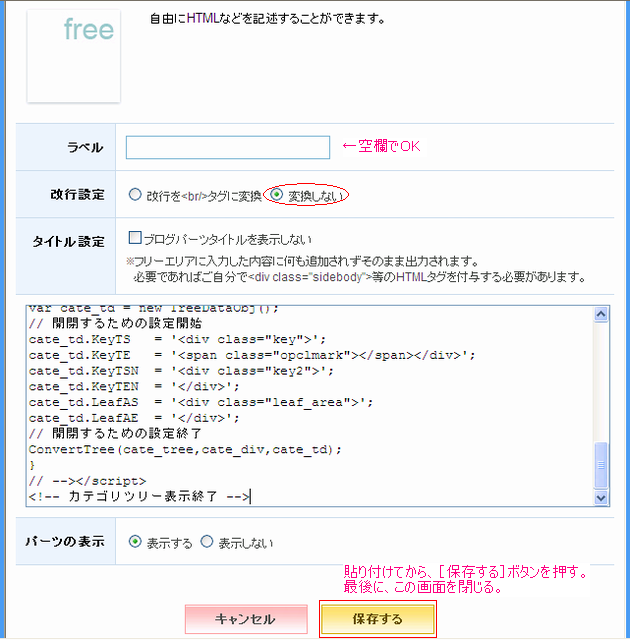Click the キャンセル button
This screenshot has width=630, height=640.
(246, 619)
